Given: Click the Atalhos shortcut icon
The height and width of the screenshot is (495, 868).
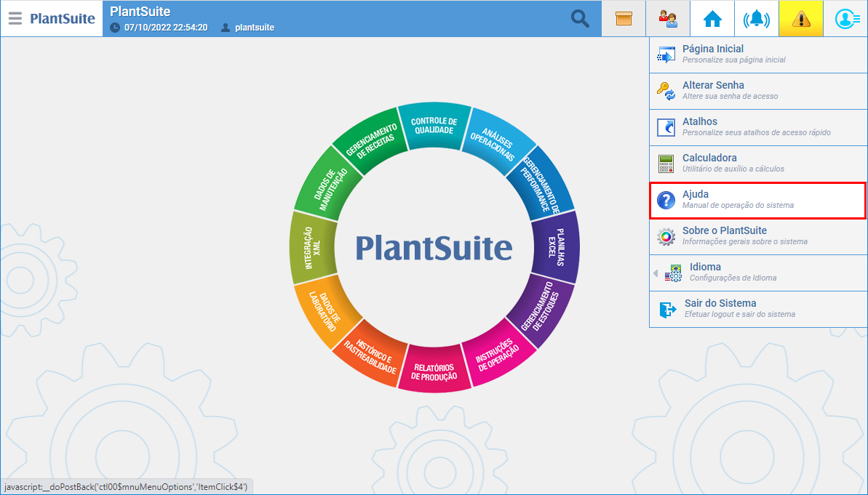Looking at the screenshot, I should [x=666, y=127].
